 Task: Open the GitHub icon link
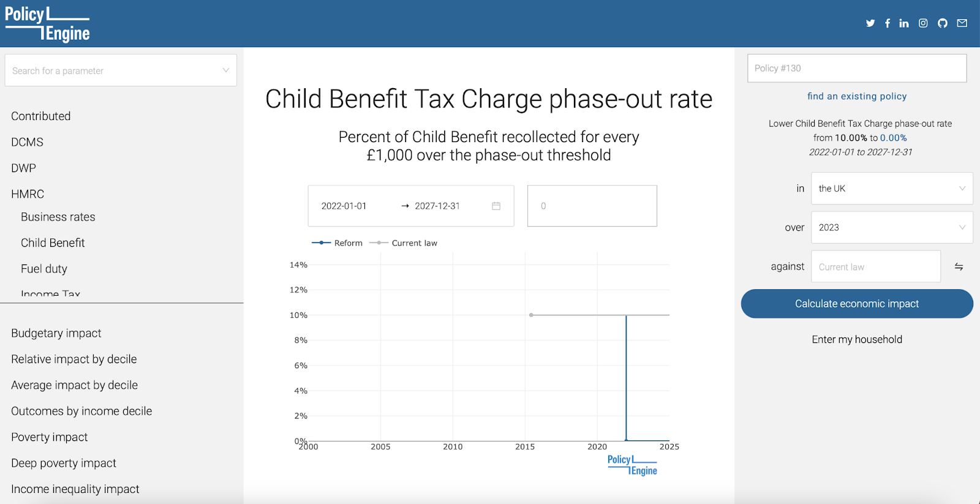point(943,23)
